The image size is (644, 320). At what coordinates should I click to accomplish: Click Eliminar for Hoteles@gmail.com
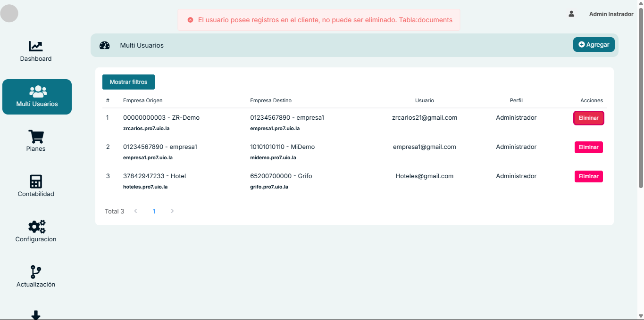[x=588, y=176]
